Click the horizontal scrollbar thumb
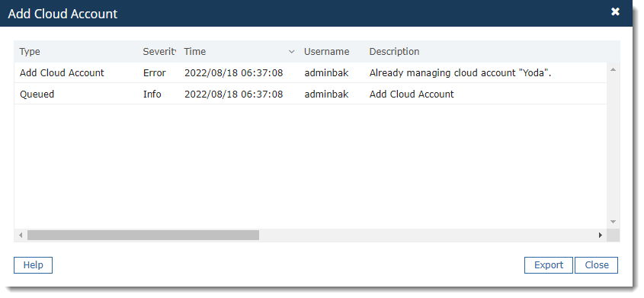Image resolution: width=644 pixels, height=298 pixels. (143, 236)
